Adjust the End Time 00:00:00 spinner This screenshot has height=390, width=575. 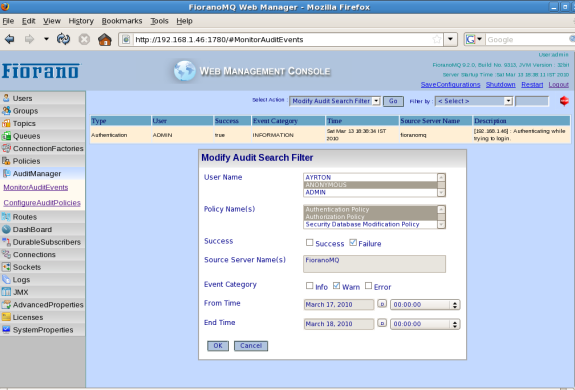click(455, 324)
